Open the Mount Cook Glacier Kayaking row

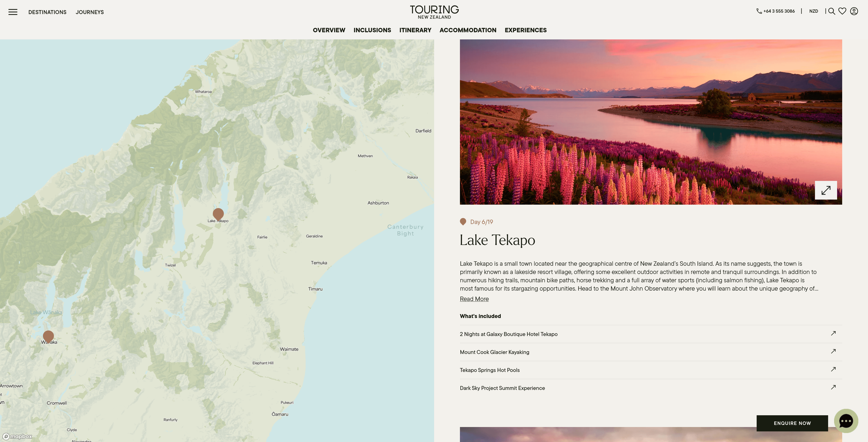651,352
